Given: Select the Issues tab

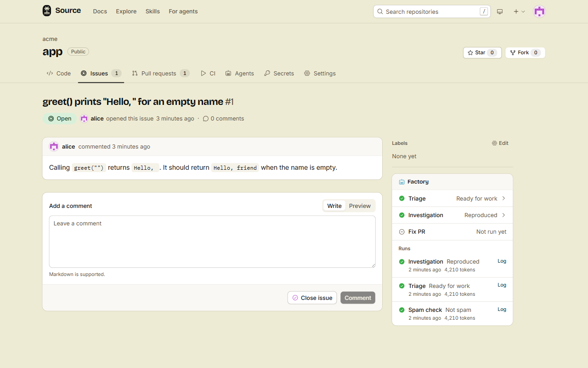Looking at the screenshot, I should [x=101, y=74].
